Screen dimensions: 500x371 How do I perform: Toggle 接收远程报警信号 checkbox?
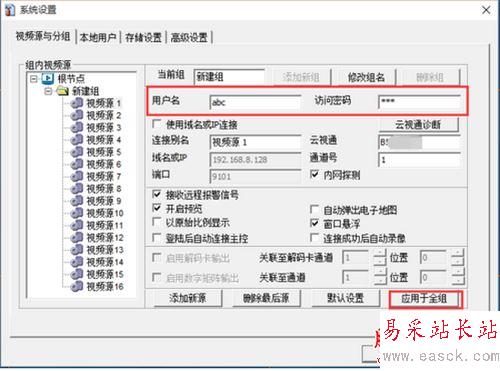156,195
